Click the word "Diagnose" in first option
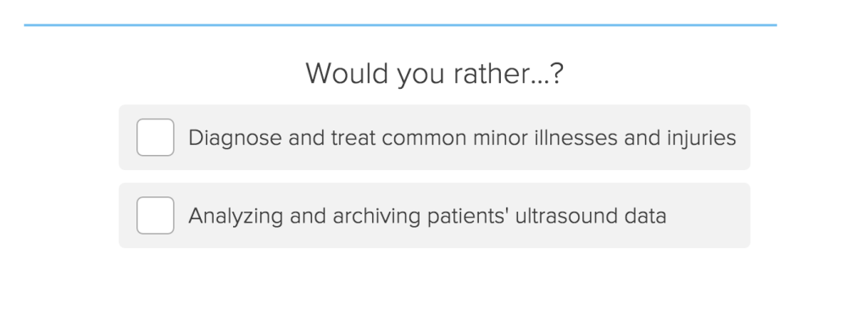Image resolution: width=868 pixels, height=320 pixels. (235, 138)
